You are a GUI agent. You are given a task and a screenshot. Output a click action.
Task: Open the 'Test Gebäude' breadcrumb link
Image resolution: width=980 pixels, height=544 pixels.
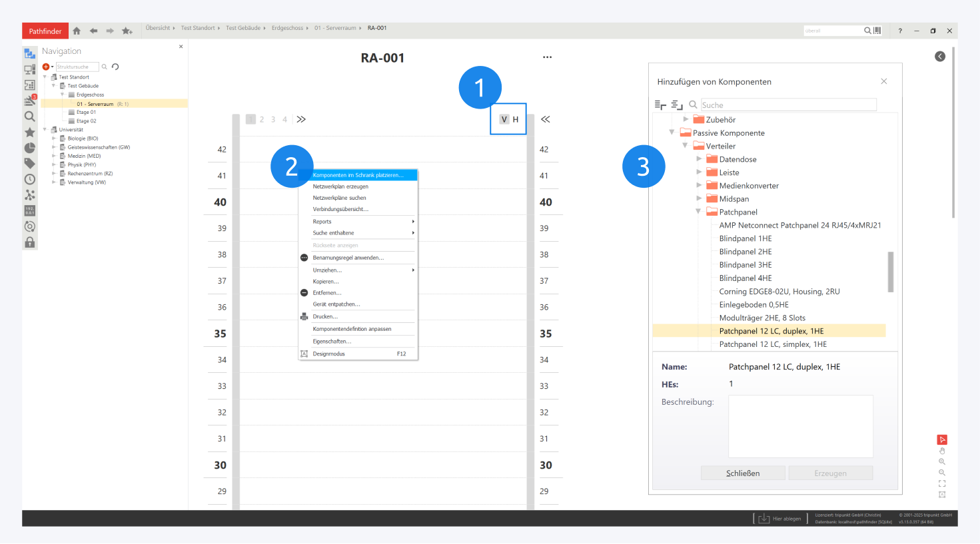coord(243,28)
